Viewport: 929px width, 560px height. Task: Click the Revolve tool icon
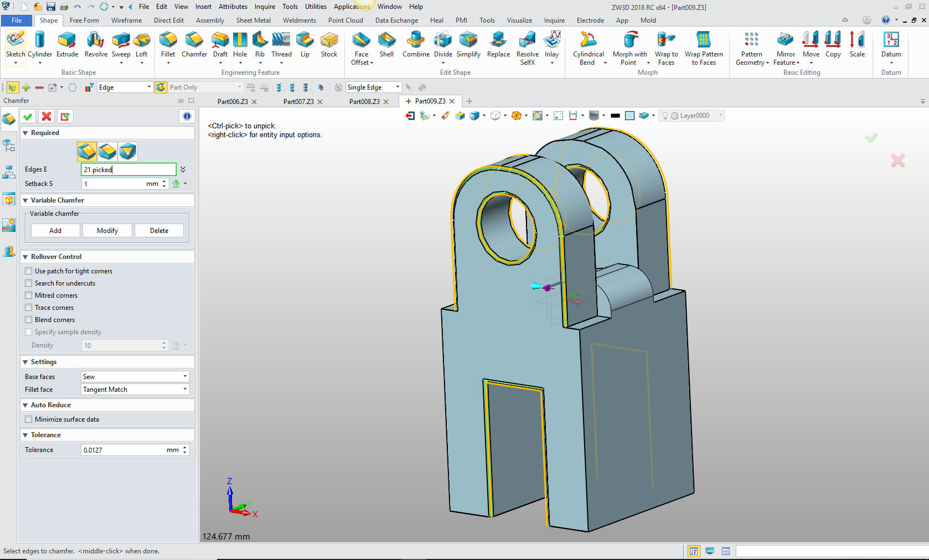pyautogui.click(x=96, y=44)
